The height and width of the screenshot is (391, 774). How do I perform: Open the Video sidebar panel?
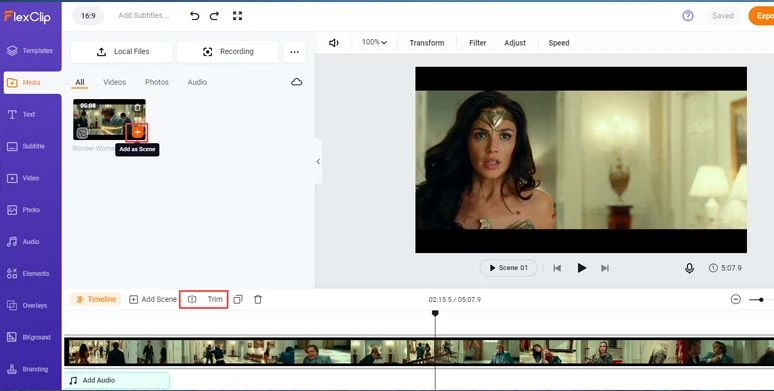point(23,178)
